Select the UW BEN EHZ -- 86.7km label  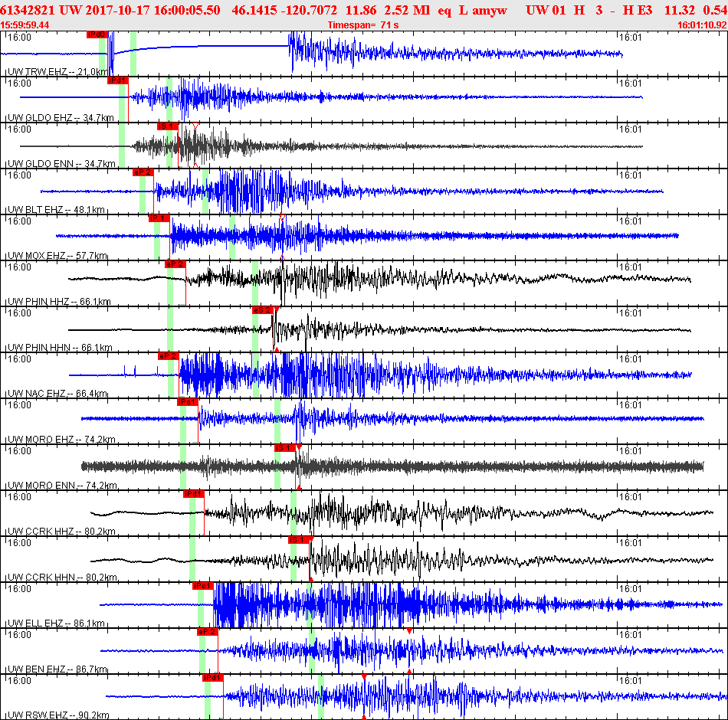57,669
